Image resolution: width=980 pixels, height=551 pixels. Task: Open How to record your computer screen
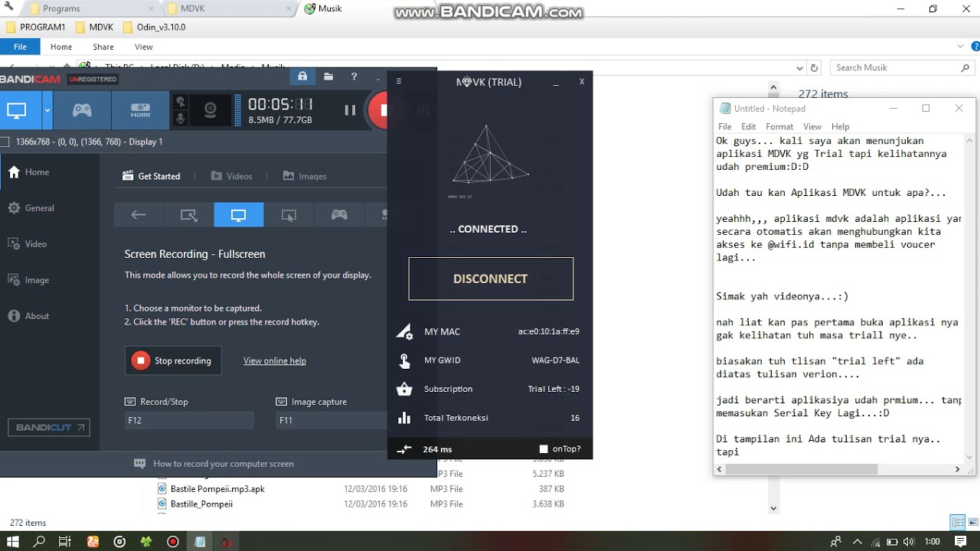click(214, 464)
